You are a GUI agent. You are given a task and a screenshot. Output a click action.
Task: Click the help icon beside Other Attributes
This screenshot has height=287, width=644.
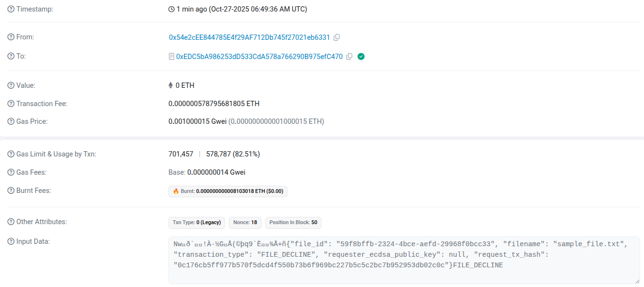pos(11,222)
